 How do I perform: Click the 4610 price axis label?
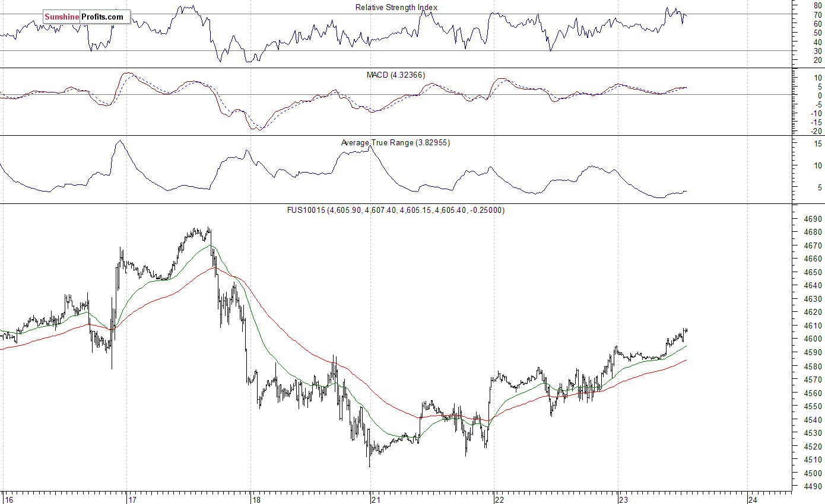(x=813, y=326)
